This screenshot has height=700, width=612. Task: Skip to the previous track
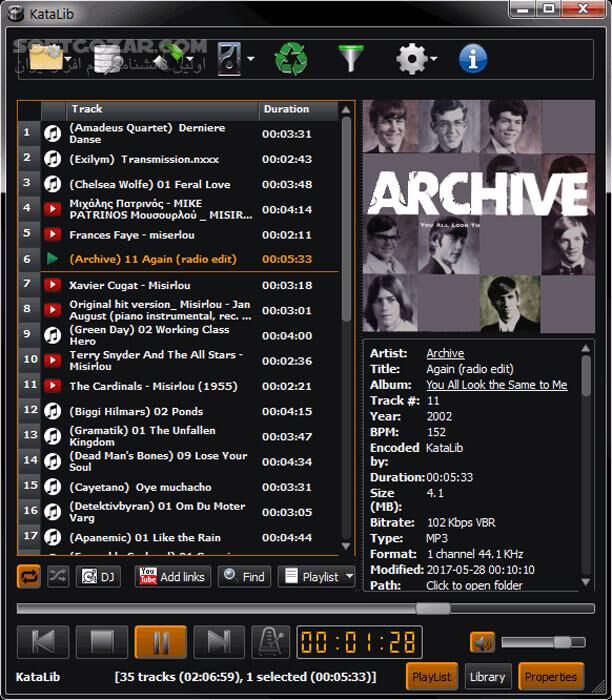(x=43, y=642)
